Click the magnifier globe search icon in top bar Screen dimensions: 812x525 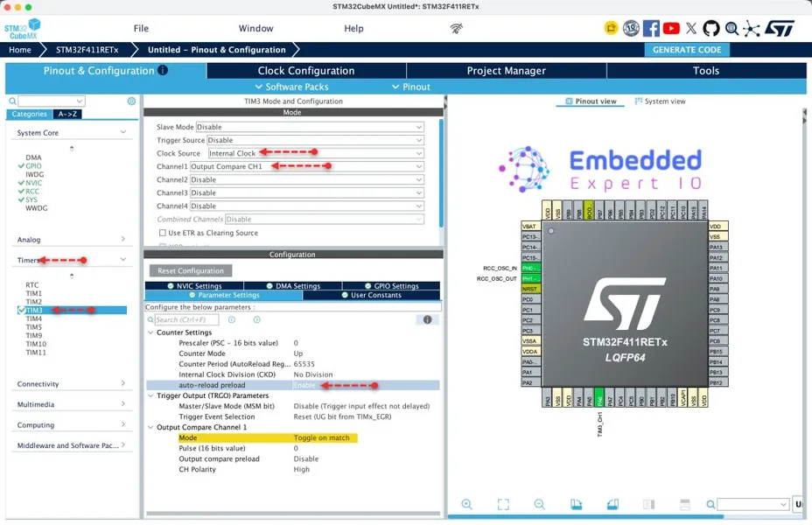tap(731, 28)
